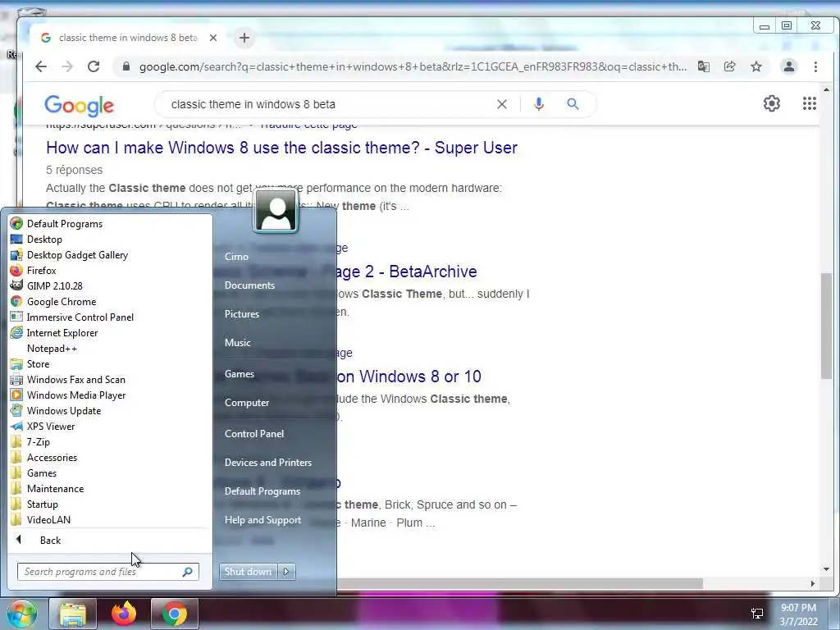This screenshot has width=840, height=630.
Task: Open the Chrome profile icon
Action: click(788, 66)
